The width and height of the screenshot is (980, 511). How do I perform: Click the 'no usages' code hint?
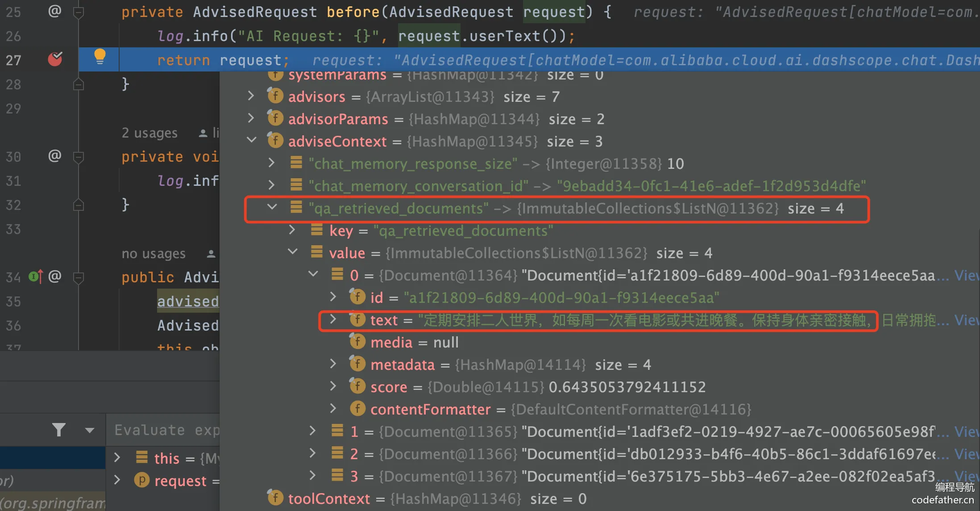(154, 253)
